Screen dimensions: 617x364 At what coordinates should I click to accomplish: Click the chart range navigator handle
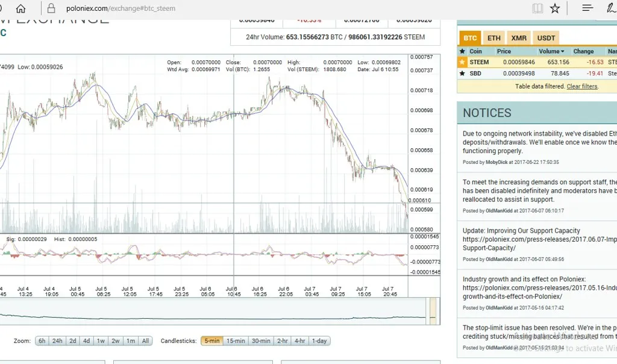(x=433, y=312)
